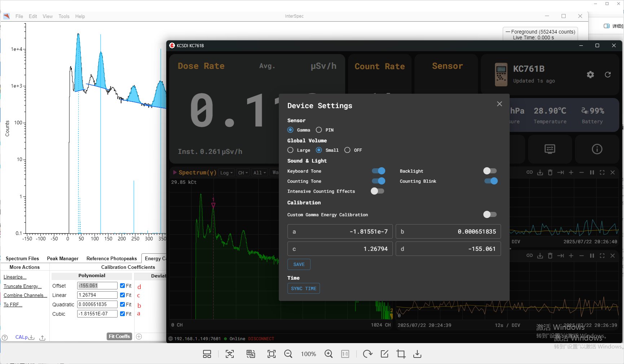Viewport: 624px width, 364px height.
Task: Uncheck Fit checkbox for Quadratic coefficient
Action: point(123,305)
